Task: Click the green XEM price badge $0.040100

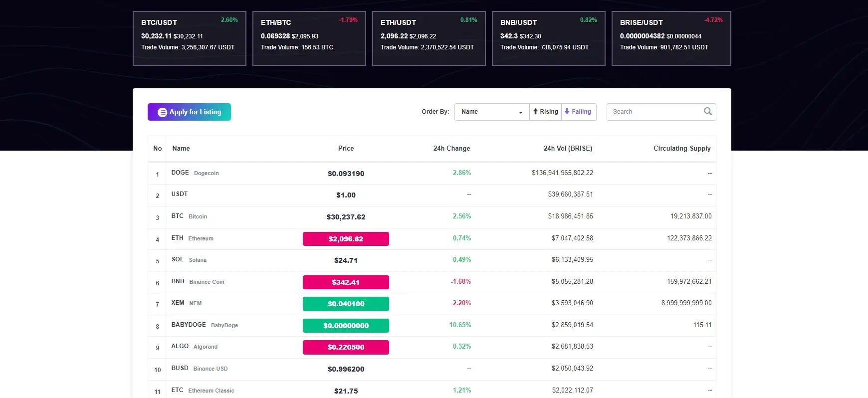Action: [346, 304]
